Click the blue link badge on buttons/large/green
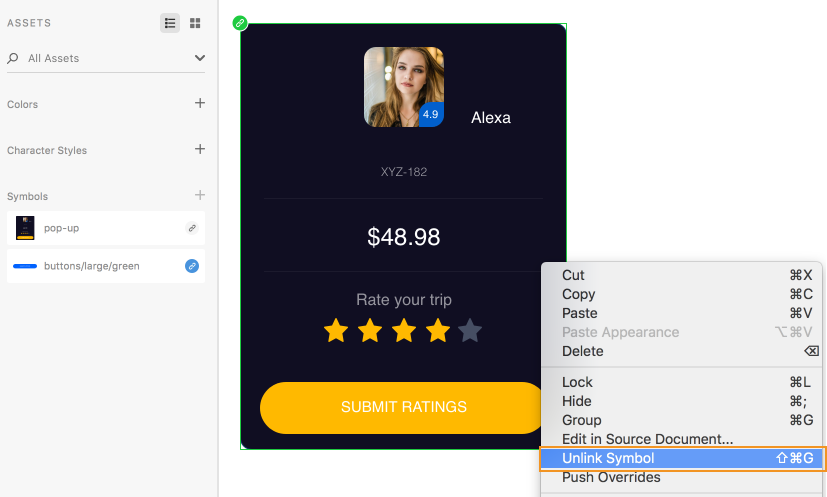Image resolution: width=827 pixels, height=497 pixels. [192, 266]
